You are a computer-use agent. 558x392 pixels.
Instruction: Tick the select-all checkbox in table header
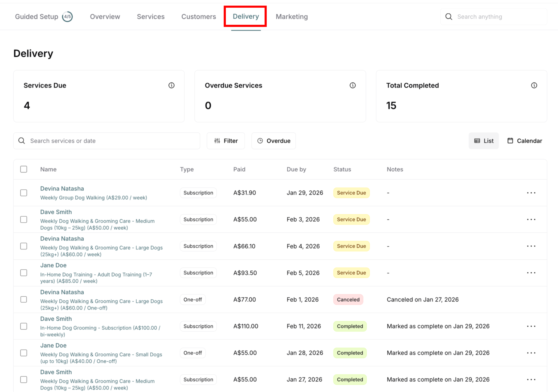tap(24, 169)
